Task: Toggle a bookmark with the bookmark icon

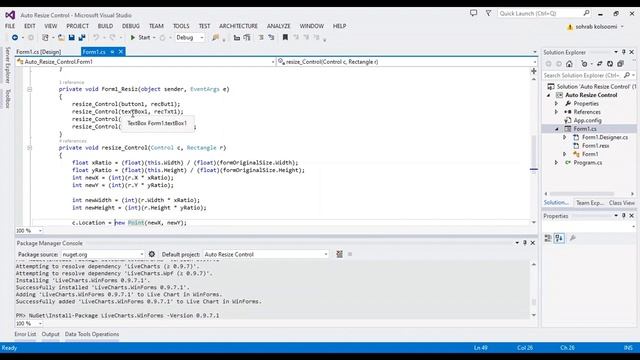Action: tap(285, 38)
